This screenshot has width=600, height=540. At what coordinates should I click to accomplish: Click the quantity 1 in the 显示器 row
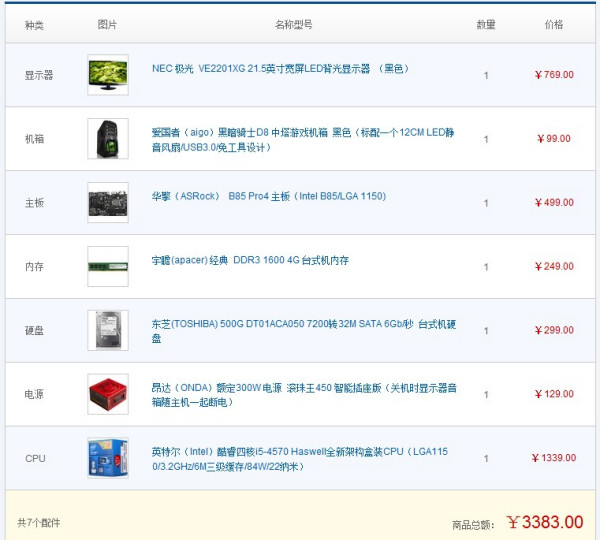coord(486,75)
